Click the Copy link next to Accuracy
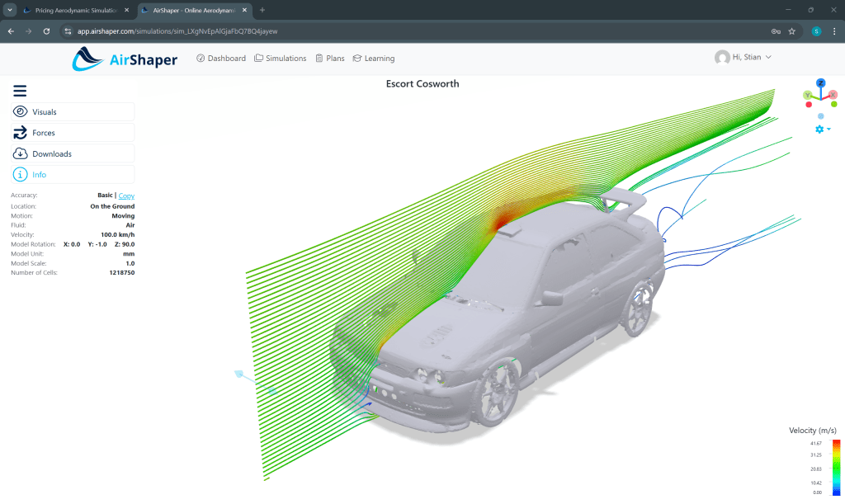 pos(126,195)
